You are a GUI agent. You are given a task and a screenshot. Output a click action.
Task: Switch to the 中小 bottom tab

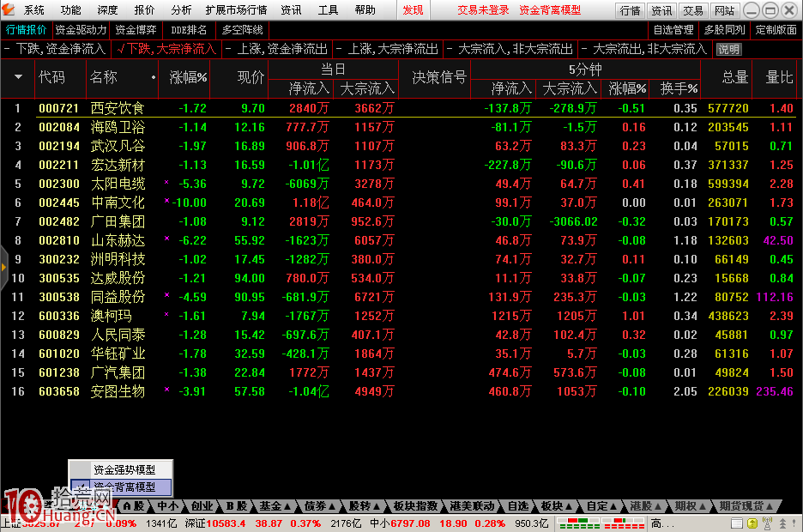[168, 506]
